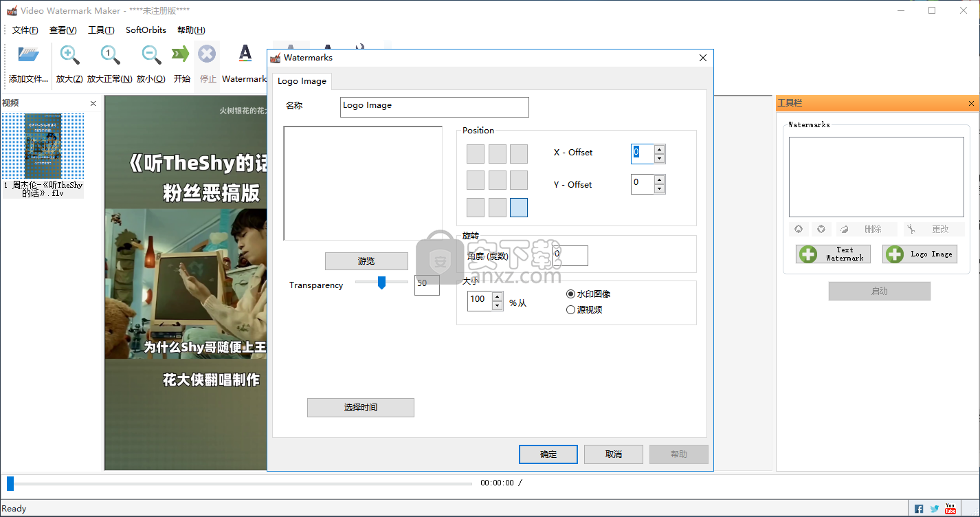Screen dimensions: 980x517
Task: Click the Add File folder icon
Action: pyautogui.click(x=29, y=55)
